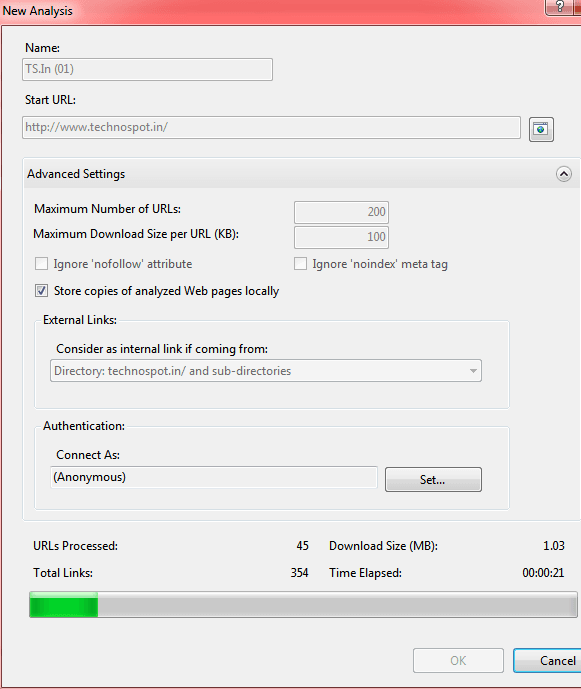The height and width of the screenshot is (689, 581).
Task: Click the dropdown arrow of the Directory combo box
Action: click(473, 371)
